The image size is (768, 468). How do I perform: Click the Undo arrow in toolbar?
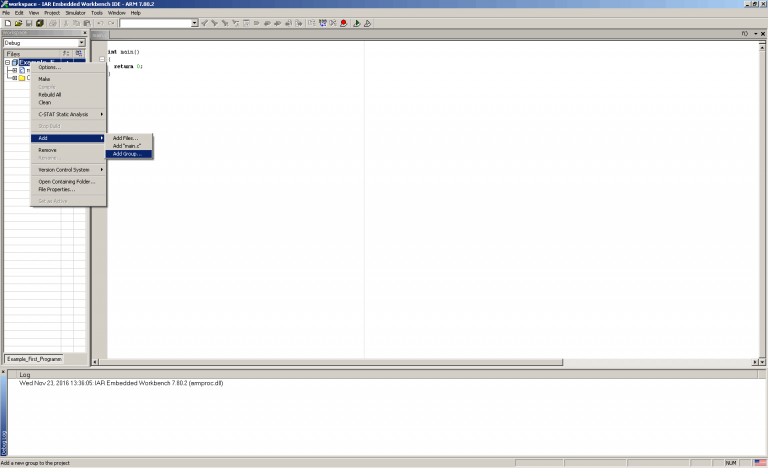pos(99,23)
